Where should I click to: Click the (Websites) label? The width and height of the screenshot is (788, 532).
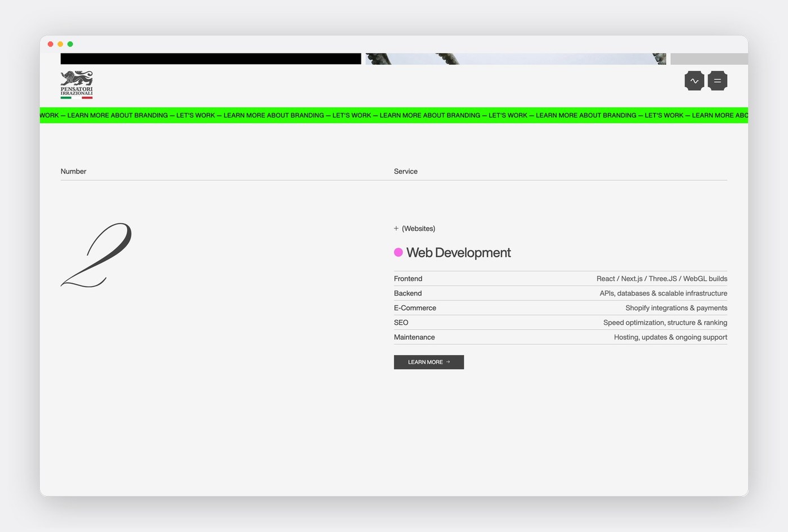click(x=418, y=229)
